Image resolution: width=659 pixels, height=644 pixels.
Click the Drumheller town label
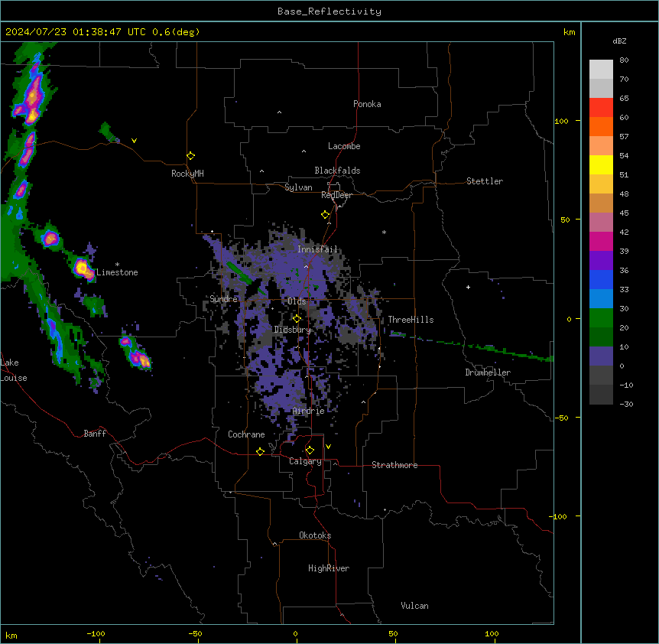(x=488, y=372)
